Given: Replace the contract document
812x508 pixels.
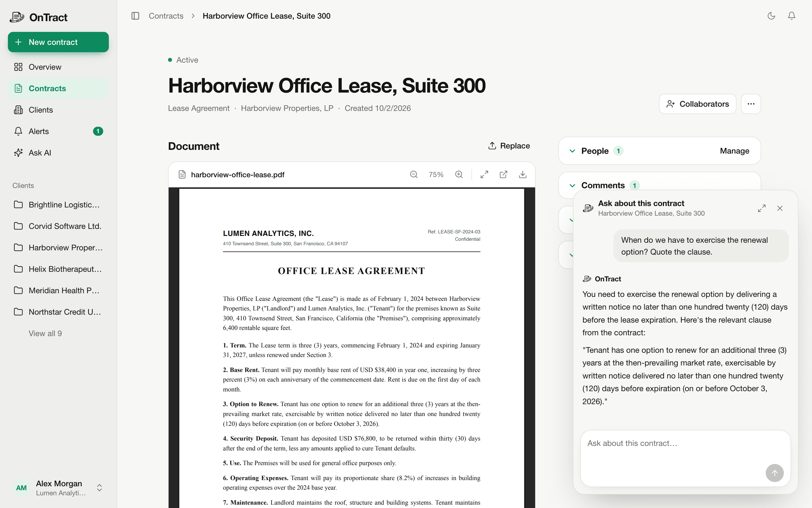Looking at the screenshot, I should pos(509,146).
